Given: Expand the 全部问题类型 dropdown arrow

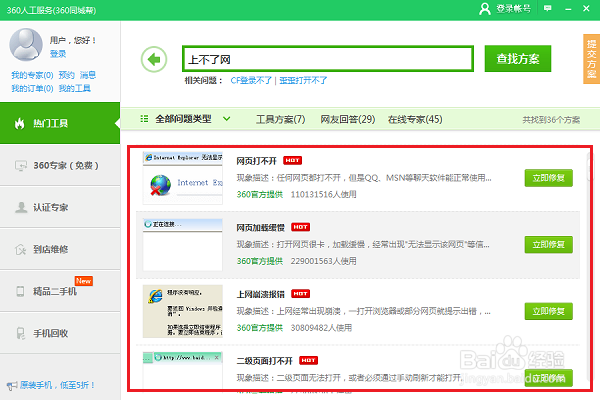Looking at the screenshot, I should coord(227,119).
